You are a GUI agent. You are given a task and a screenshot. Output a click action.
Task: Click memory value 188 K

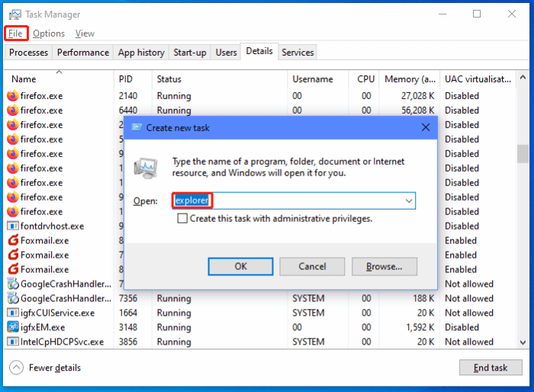(x=424, y=298)
